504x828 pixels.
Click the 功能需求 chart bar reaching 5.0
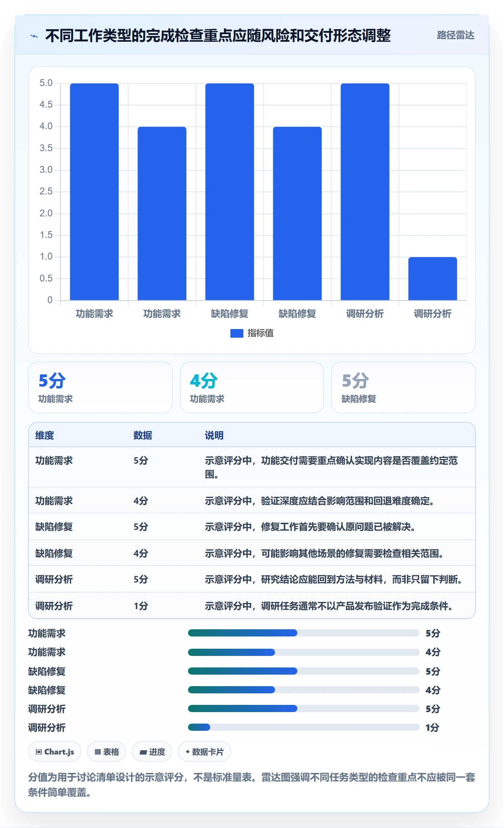[x=94, y=192]
